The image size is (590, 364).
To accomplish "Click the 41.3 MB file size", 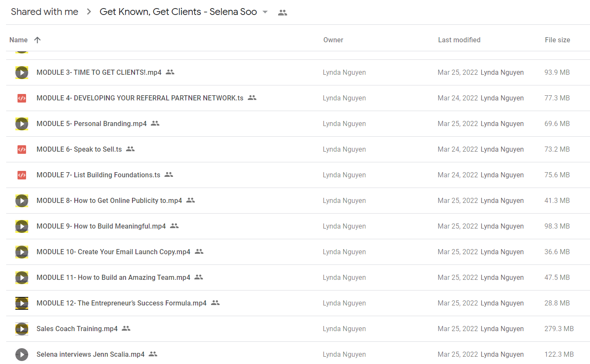I will coord(557,201).
